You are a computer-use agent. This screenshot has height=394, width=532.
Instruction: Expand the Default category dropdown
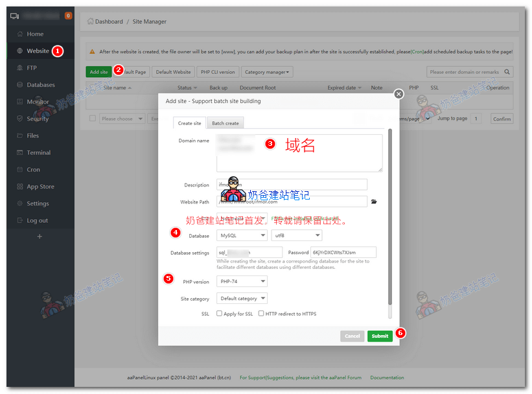tap(242, 299)
